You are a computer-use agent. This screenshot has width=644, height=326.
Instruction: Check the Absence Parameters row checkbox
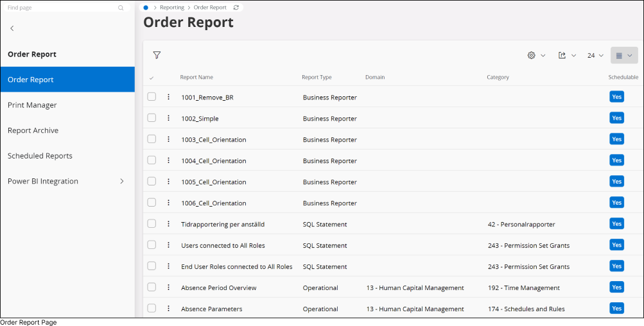point(152,309)
